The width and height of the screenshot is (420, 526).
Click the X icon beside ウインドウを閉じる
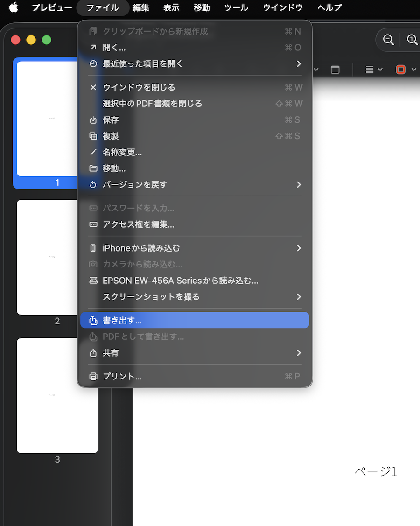click(x=93, y=88)
